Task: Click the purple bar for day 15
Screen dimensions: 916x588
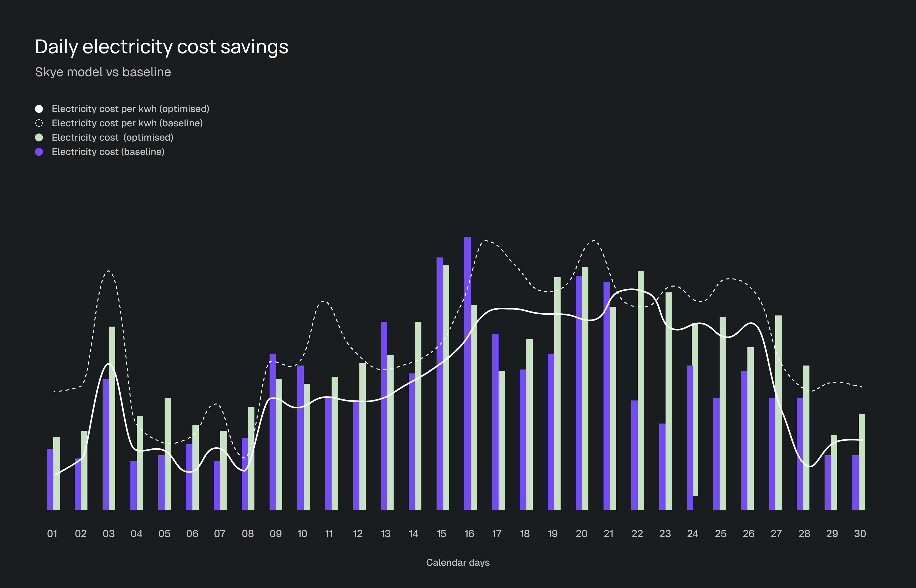Action: tap(440, 384)
